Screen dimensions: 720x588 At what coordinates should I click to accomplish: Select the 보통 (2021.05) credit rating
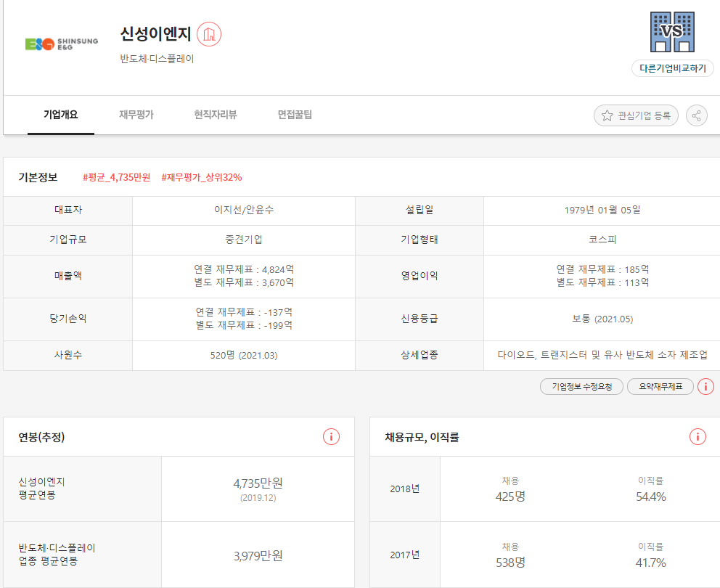602,319
